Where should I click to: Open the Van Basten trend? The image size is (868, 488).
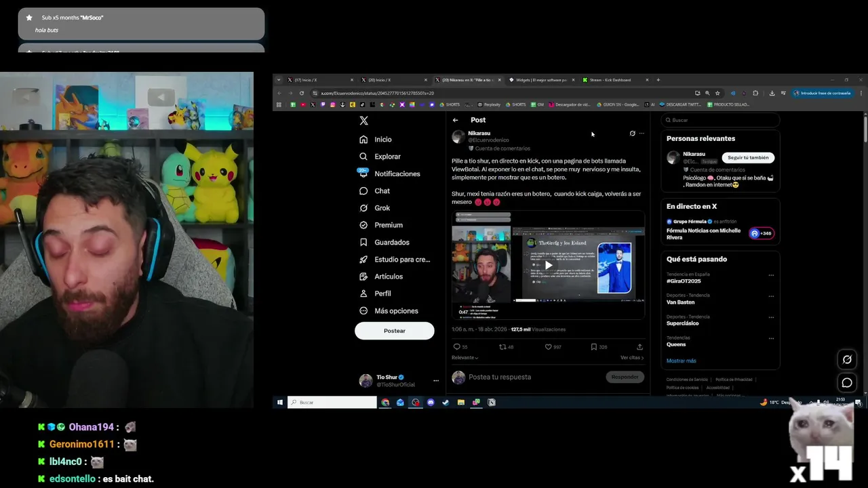[x=681, y=302]
